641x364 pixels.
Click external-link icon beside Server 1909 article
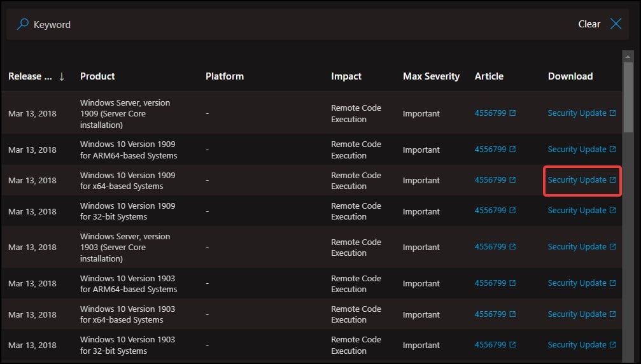click(512, 113)
